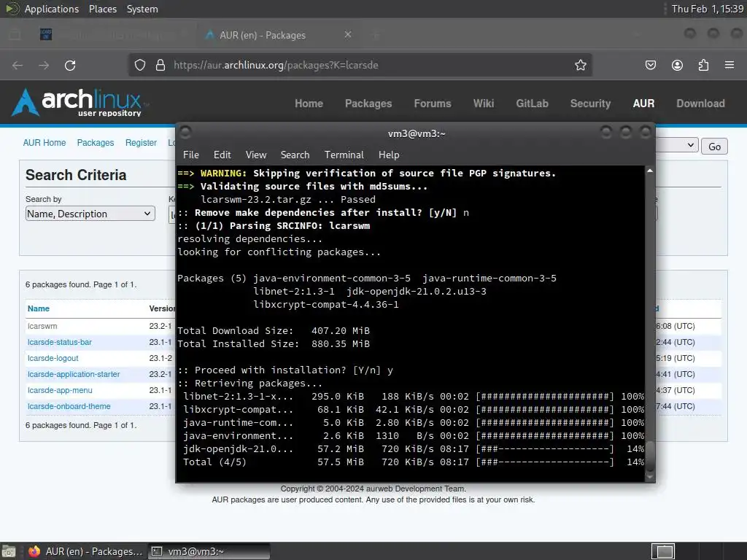
Task: Go forward in browser history
Action: coord(44,65)
